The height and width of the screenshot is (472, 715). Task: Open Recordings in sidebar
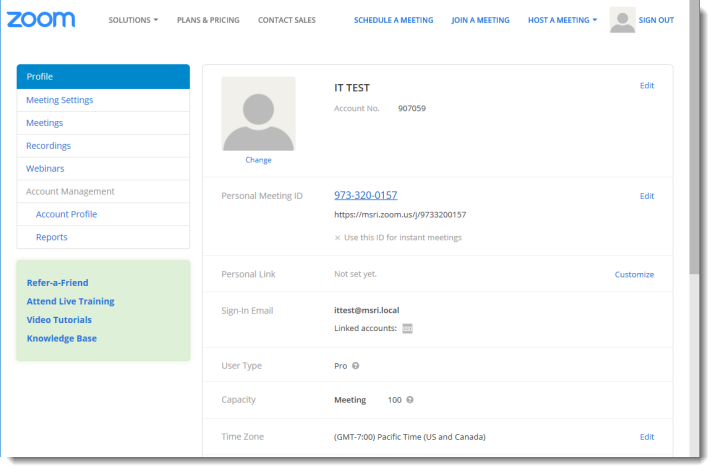tap(103, 146)
